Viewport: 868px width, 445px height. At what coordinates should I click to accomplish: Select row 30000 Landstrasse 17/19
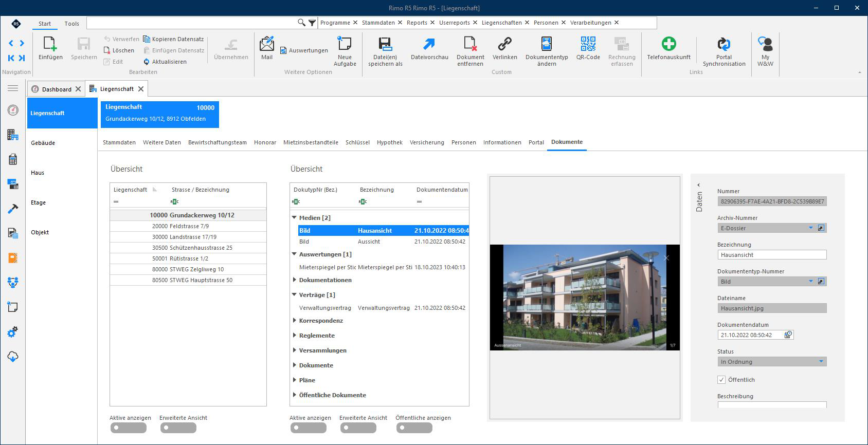click(188, 237)
